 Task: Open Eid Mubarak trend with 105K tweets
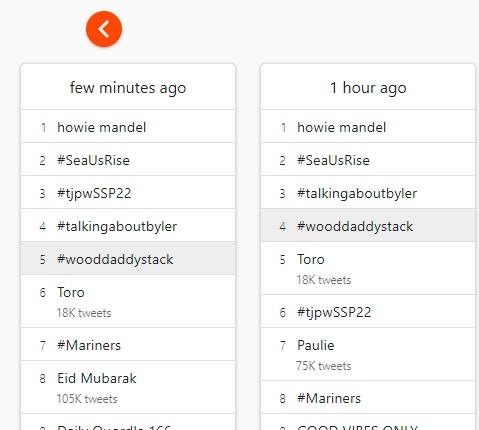coord(128,387)
